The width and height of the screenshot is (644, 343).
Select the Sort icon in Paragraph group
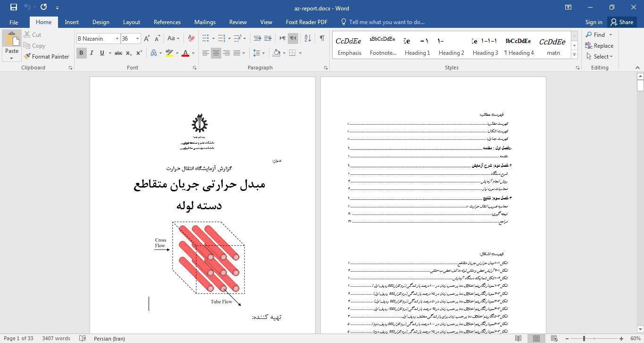pyautogui.click(x=307, y=38)
